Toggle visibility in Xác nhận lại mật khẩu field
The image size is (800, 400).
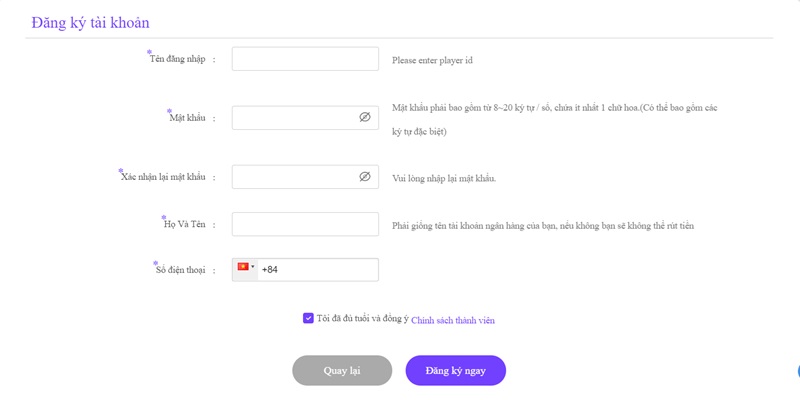(x=364, y=177)
